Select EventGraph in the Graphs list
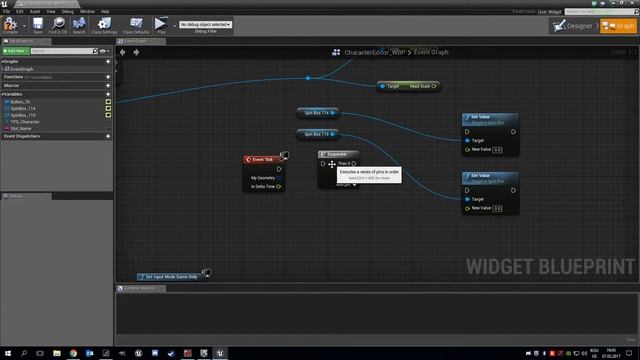 pyautogui.click(x=22, y=69)
